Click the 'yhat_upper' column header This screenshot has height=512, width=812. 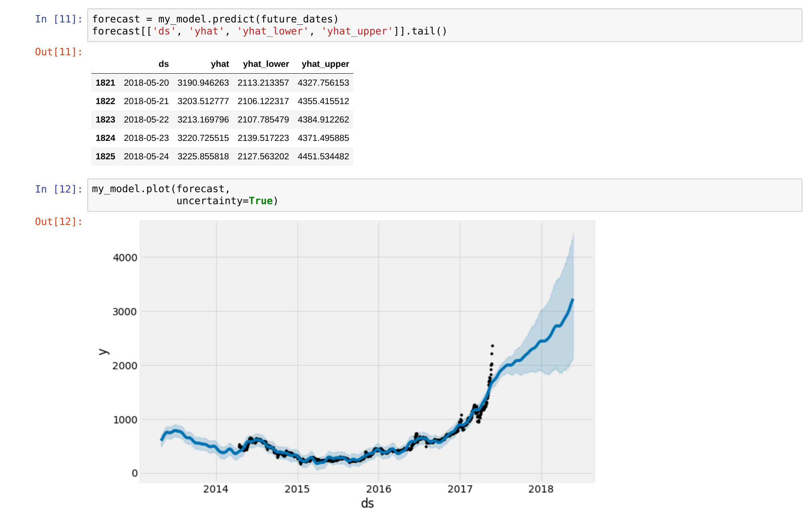click(x=325, y=64)
